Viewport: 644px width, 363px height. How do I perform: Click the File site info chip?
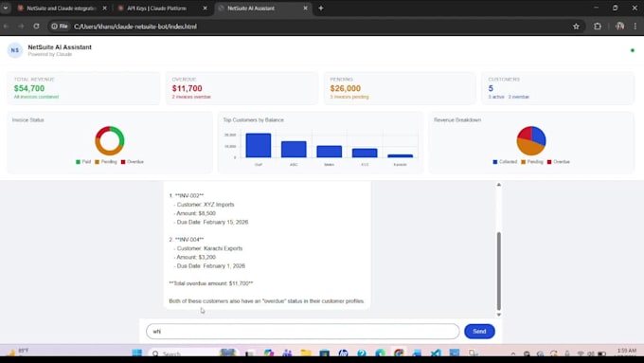60,27
